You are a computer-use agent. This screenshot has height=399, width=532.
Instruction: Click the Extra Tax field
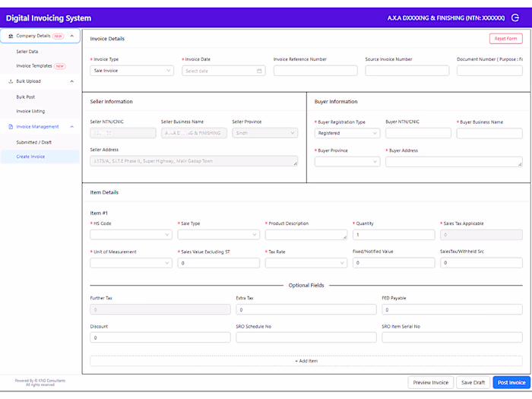pyautogui.click(x=306, y=309)
